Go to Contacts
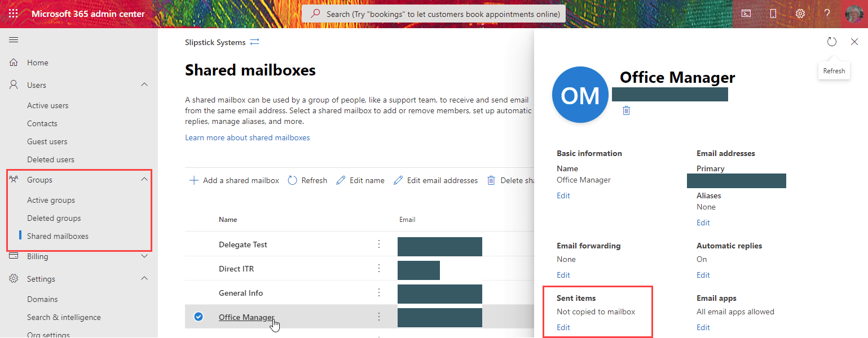Image resolution: width=868 pixels, height=338 pixels. click(42, 123)
